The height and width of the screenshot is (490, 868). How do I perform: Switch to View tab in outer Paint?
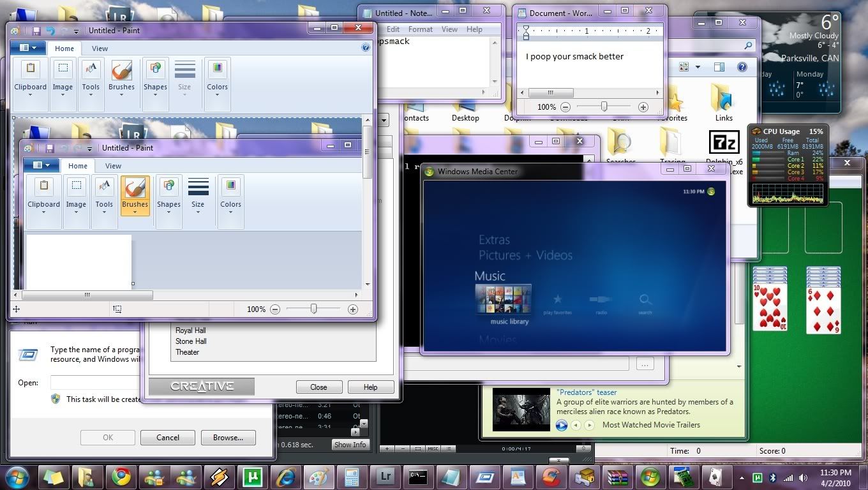100,48
